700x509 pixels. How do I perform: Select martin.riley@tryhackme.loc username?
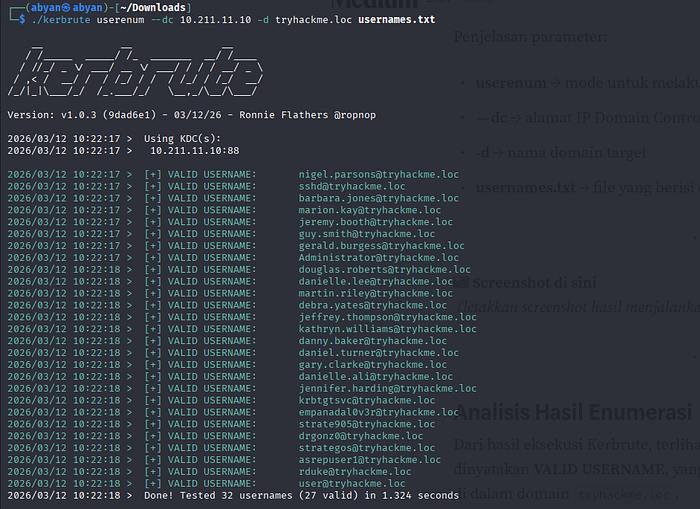point(375,294)
